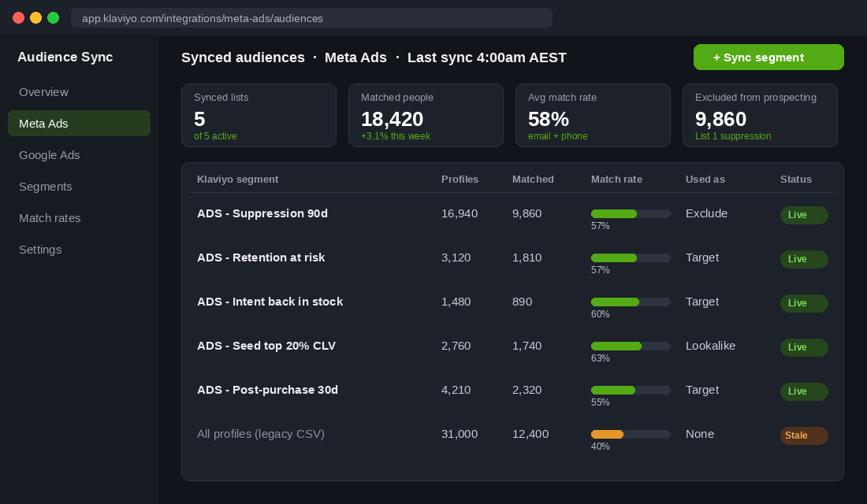Open All profiles (legacy CSV) row

tap(260, 435)
